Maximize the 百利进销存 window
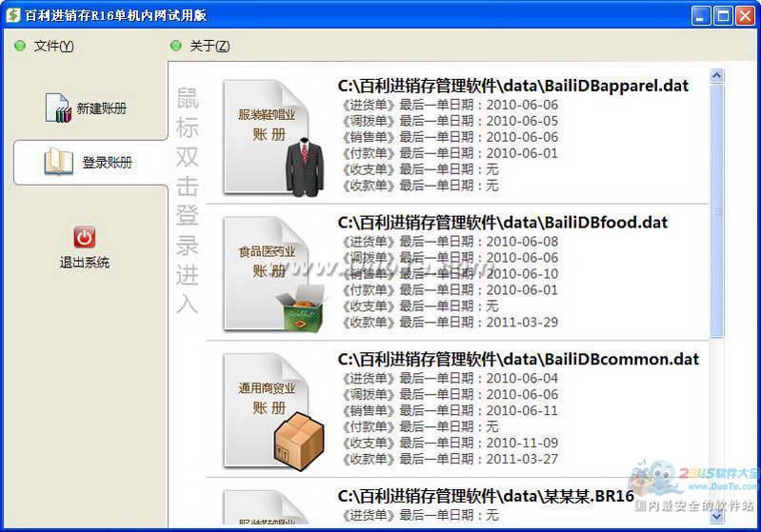 click(723, 16)
